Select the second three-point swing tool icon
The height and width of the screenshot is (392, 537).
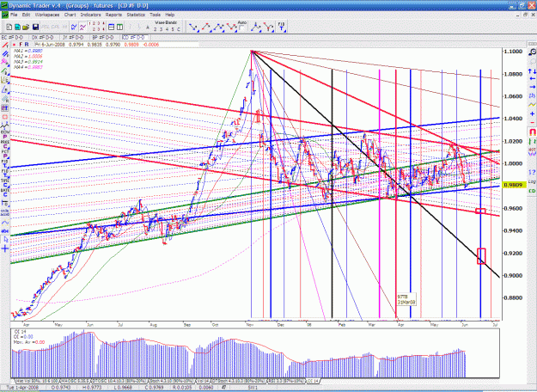tap(206, 27)
